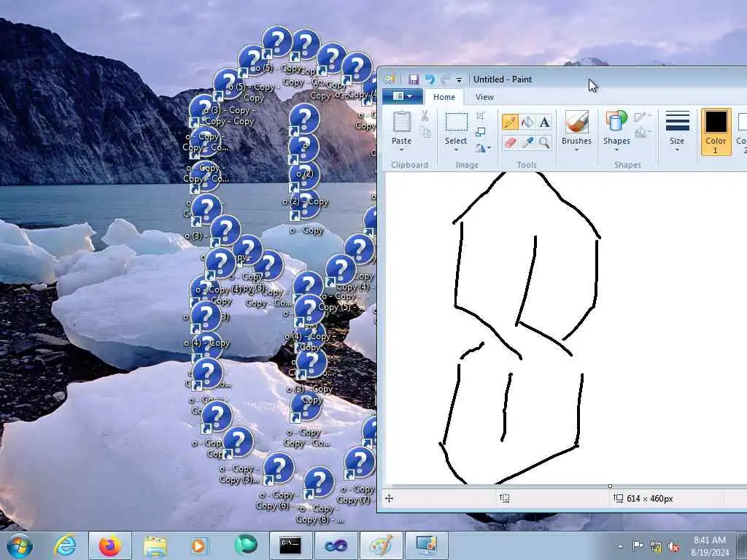
Task: Activate the Text tool (letter A)
Action: (544, 122)
